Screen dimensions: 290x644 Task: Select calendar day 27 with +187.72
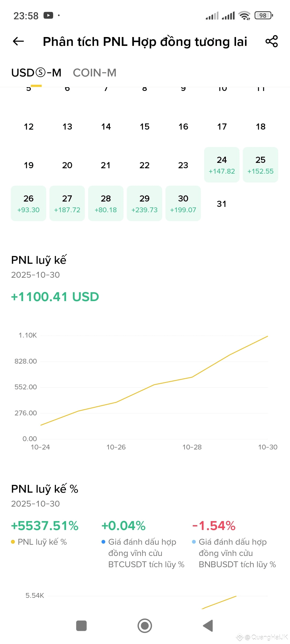(x=67, y=203)
